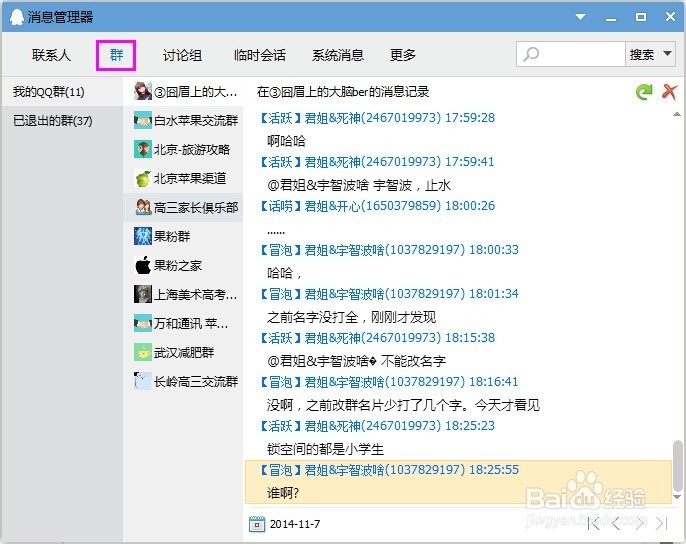The height and width of the screenshot is (544, 686).
Task: Switch to the 群 tab
Action: pyautogui.click(x=116, y=55)
